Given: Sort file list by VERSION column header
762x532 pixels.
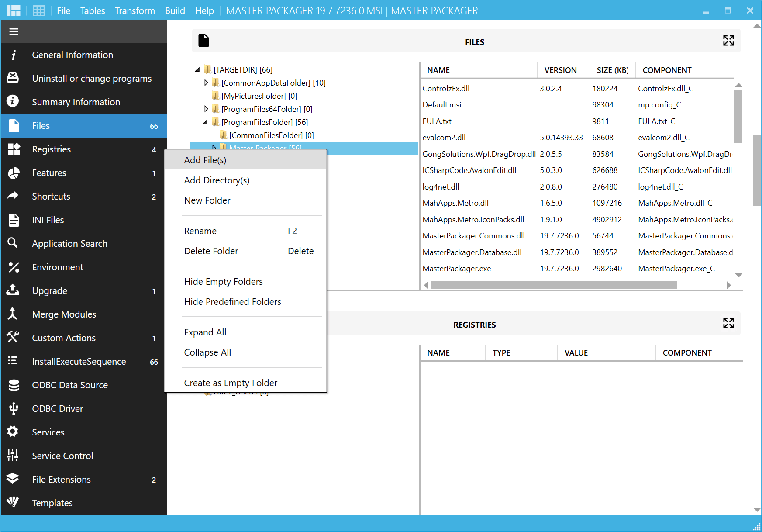Looking at the screenshot, I should 560,70.
